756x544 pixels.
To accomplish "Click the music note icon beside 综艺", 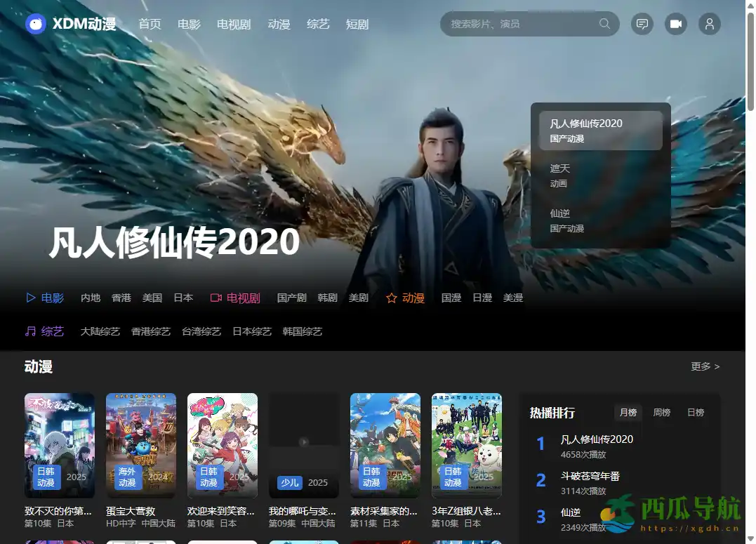I will tap(29, 331).
